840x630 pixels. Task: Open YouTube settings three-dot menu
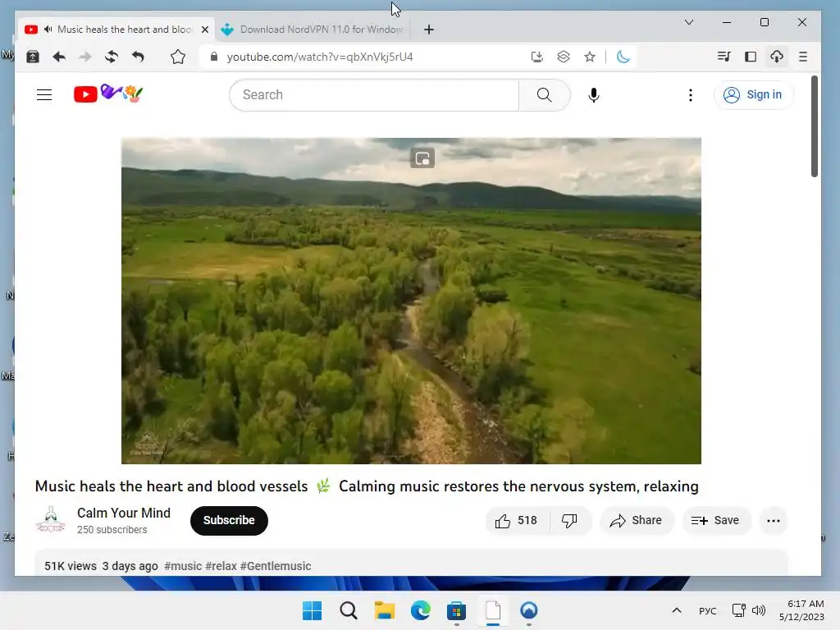(x=691, y=95)
